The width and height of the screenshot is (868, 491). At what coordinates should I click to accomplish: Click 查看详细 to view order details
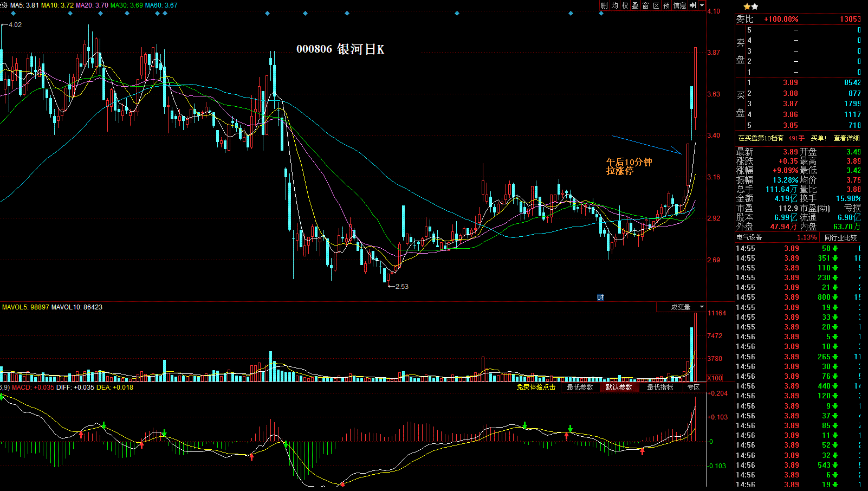point(846,138)
